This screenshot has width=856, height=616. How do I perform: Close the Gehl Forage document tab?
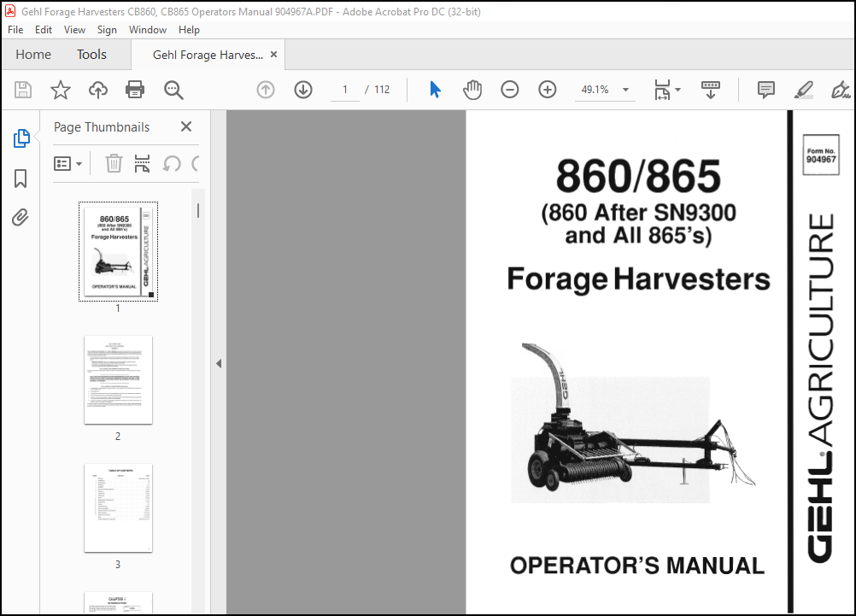coord(274,55)
